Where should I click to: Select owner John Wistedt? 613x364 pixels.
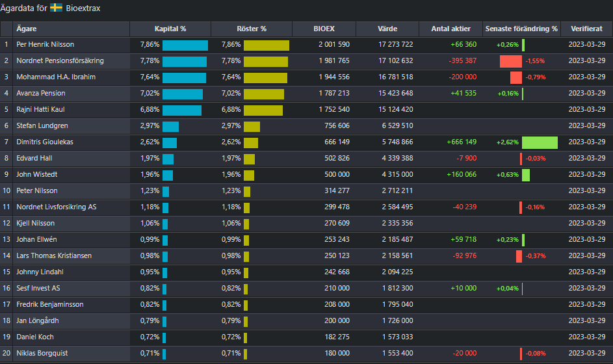click(37, 174)
